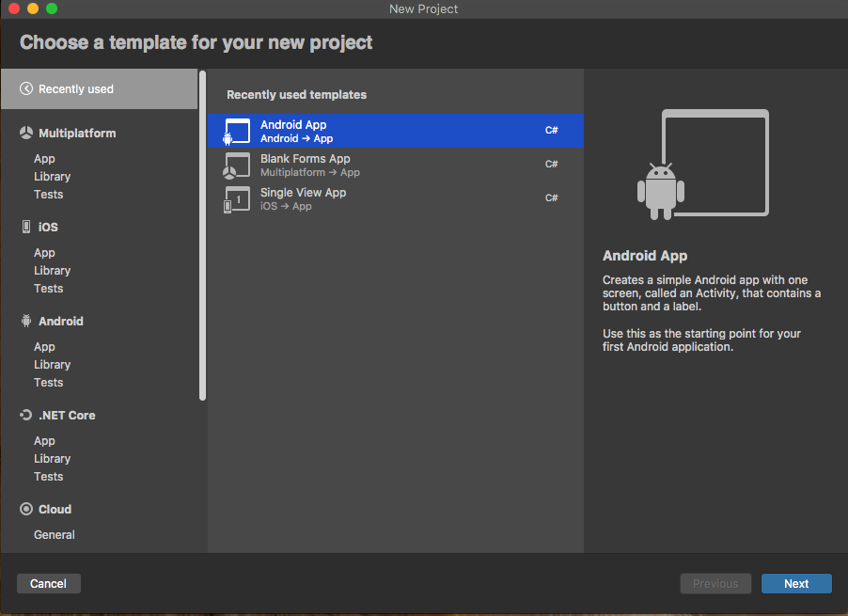Click the Cancel button
848x616 pixels.
(x=48, y=583)
